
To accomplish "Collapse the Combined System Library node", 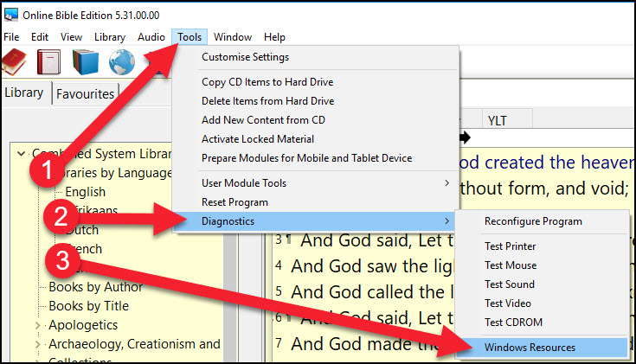I will [21, 154].
